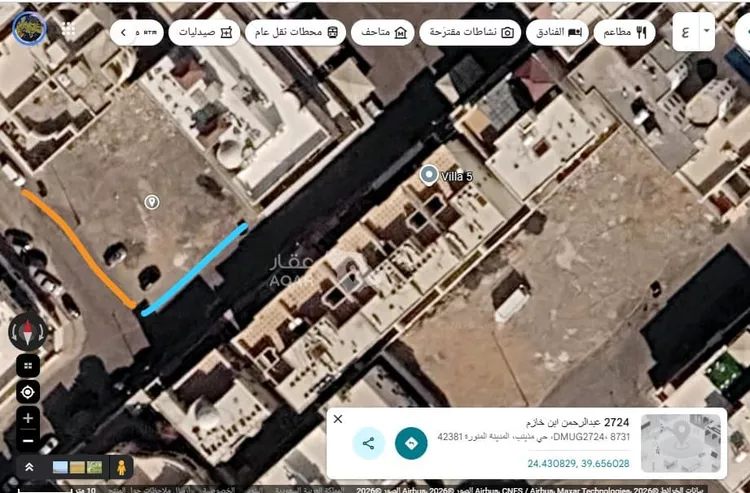
Task: Rotate map using compass right arrow
Action: [x=43, y=332]
